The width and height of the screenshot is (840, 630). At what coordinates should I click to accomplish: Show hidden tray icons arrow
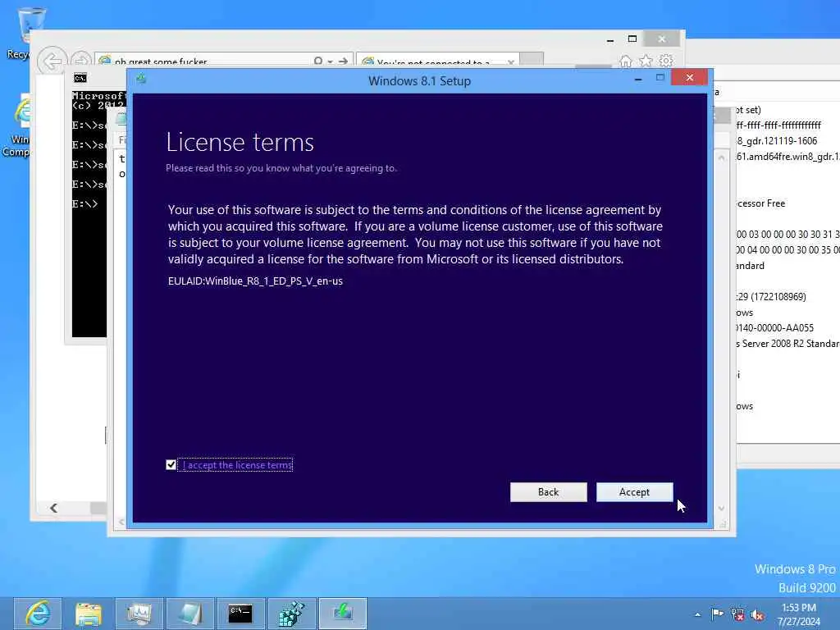(697, 614)
